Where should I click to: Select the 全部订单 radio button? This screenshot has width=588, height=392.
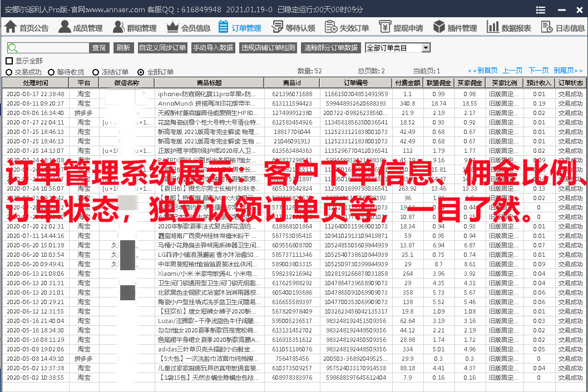point(141,72)
